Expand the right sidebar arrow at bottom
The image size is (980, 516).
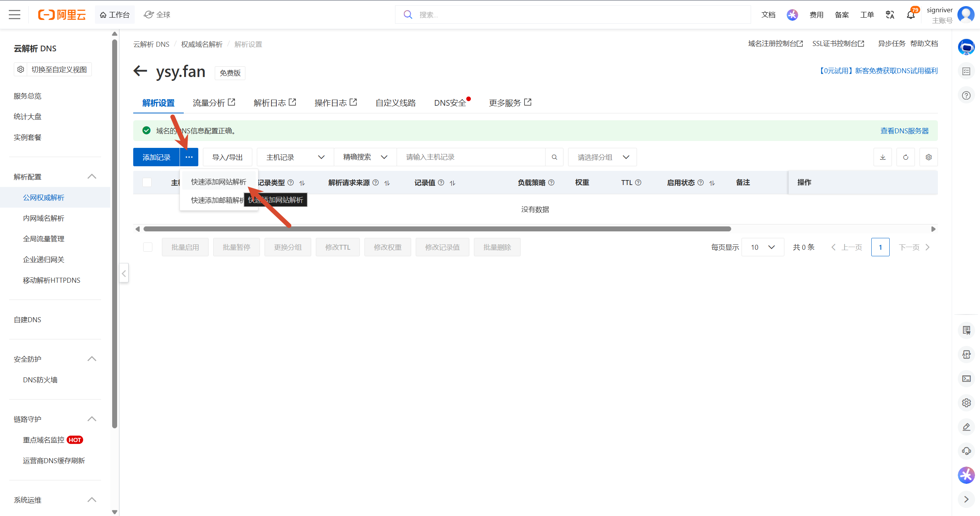[x=966, y=499]
